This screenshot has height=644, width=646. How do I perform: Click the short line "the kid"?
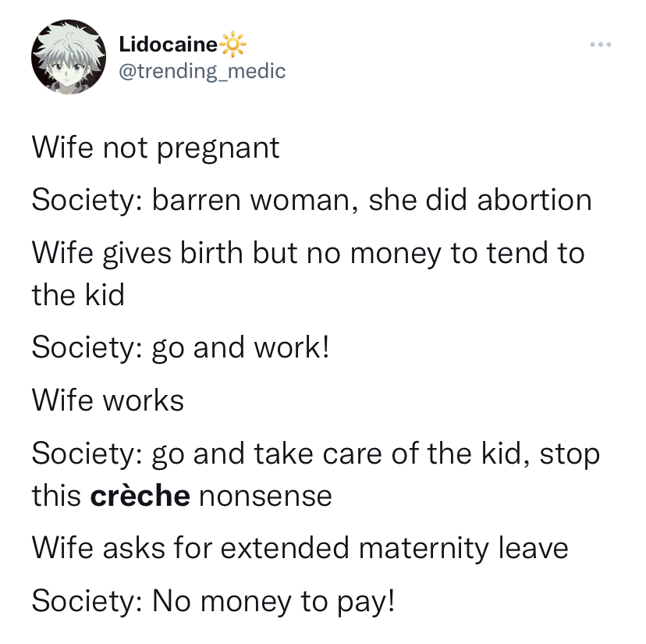pos(78,295)
